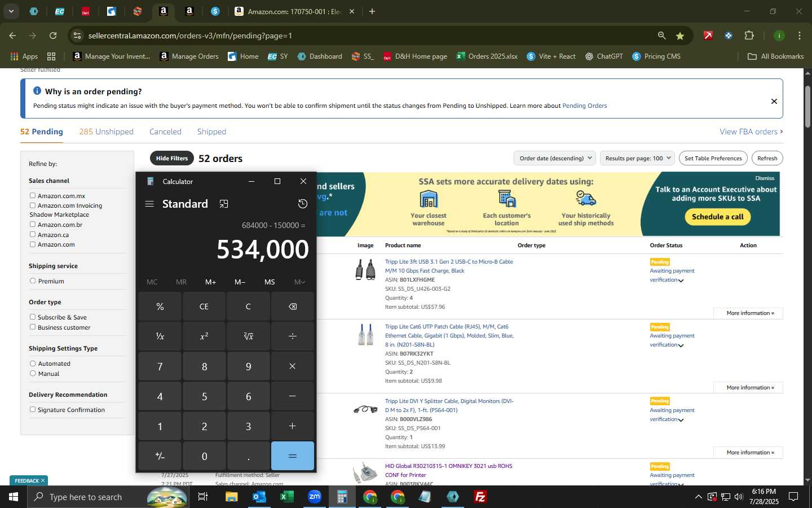812x508 pixels.
Task: Expand Awaiting payment verification for USB-C cable order
Action: coord(681,281)
